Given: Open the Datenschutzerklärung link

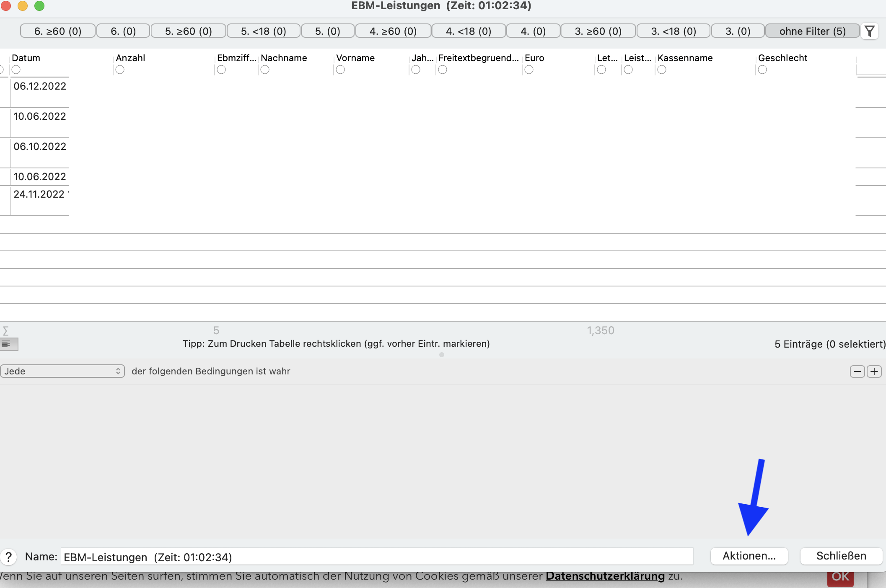Looking at the screenshot, I should click(605, 576).
